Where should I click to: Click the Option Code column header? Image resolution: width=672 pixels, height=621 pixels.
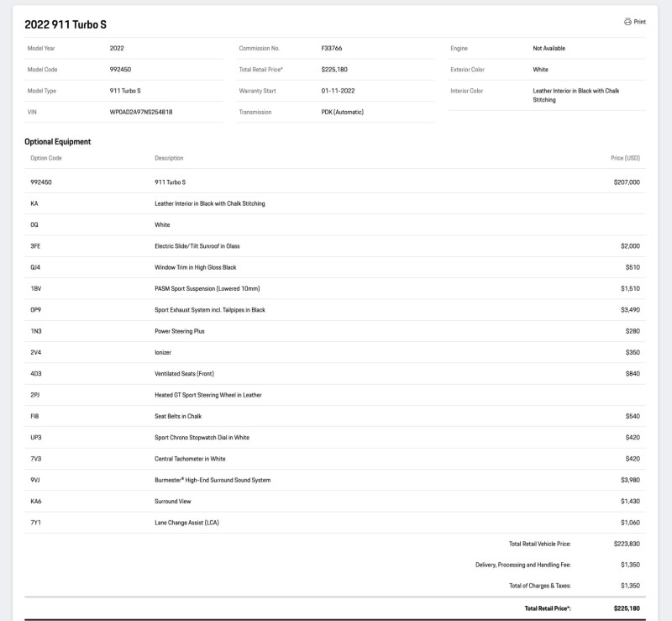[46, 158]
